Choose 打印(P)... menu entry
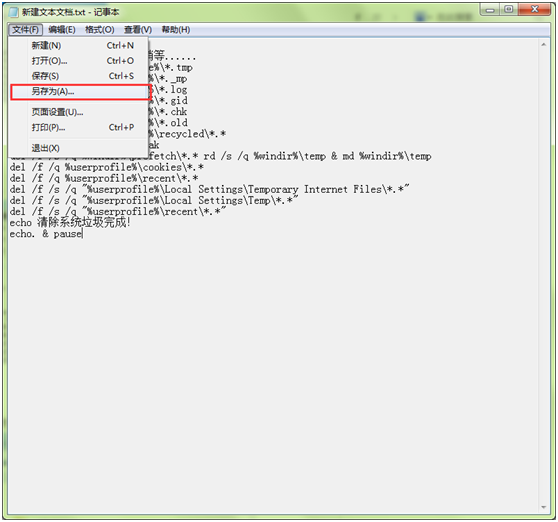The height and width of the screenshot is (522, 558). [79, 127]
